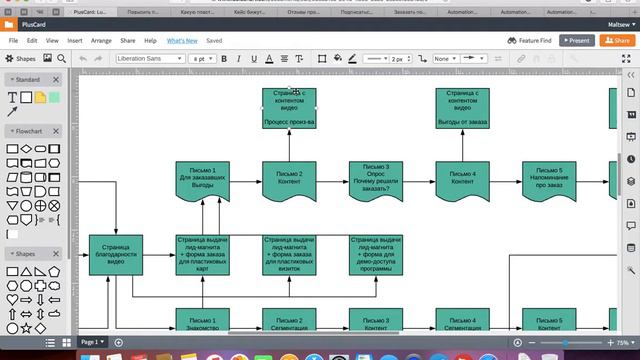This screenshot has height=360, width=640.
Task: Open the Liberation Sans font dropdown
Action: tap(150, 59)
